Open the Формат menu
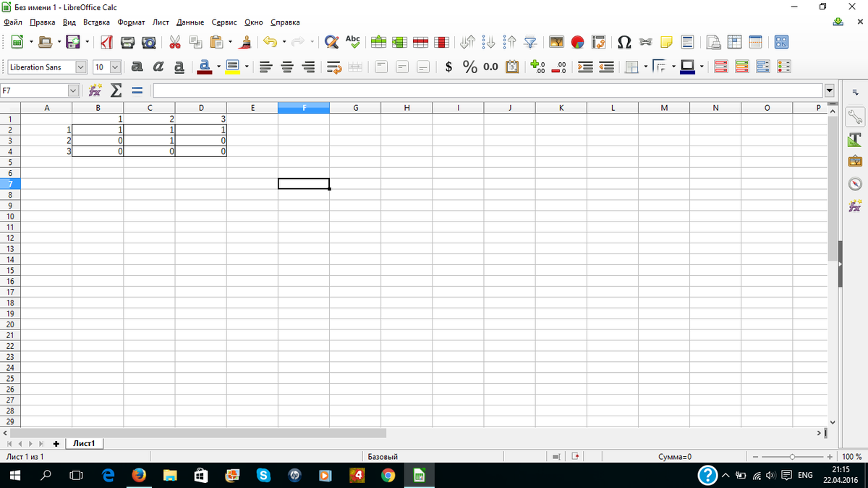 point(131,22)
